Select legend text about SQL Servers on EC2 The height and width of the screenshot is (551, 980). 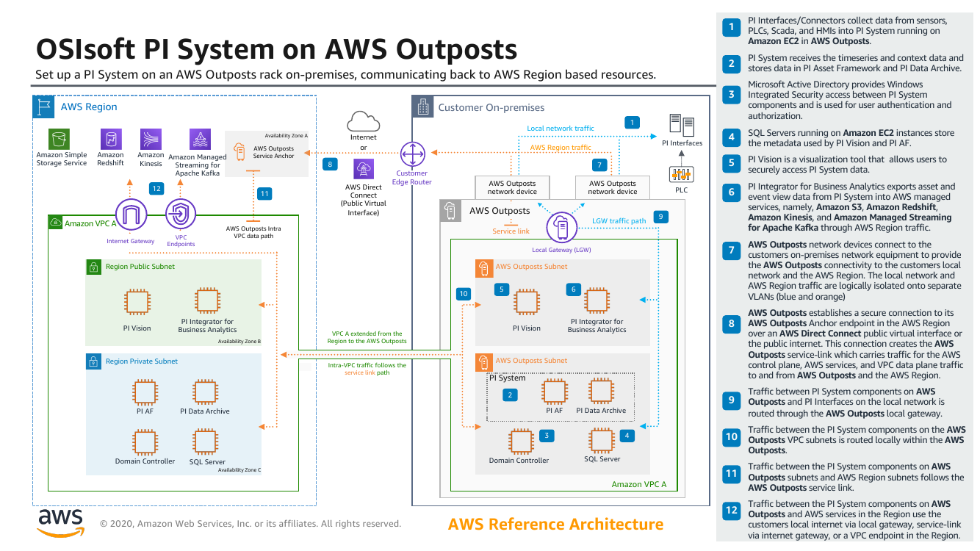tap(851, 138)
